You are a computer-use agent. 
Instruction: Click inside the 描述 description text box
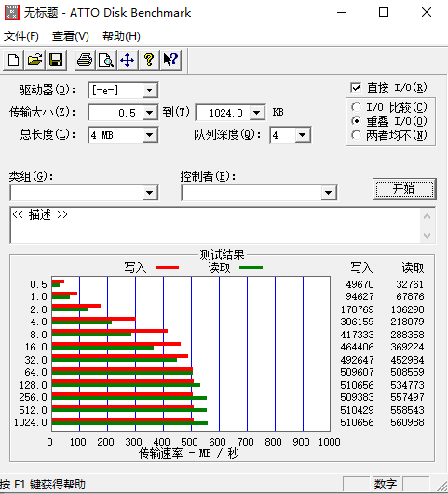(216, 226)
